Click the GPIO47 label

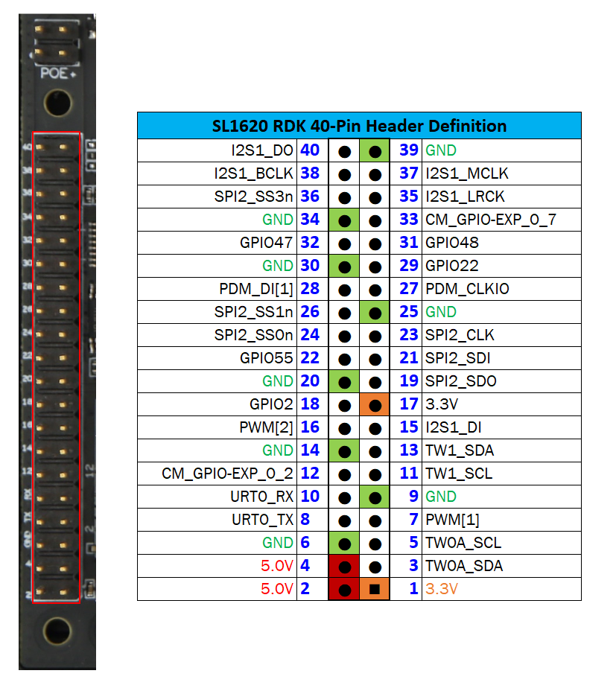[267, 243]
